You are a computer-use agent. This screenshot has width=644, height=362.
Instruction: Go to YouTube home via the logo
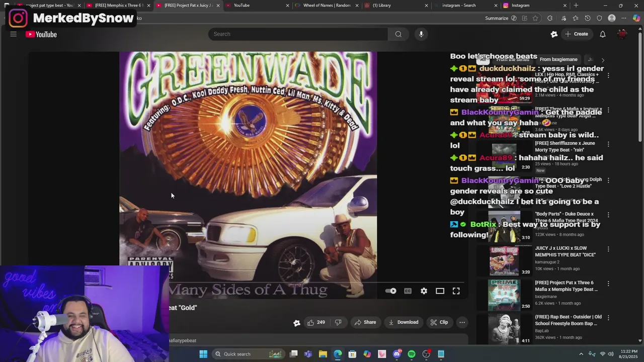tap(41, 34)
